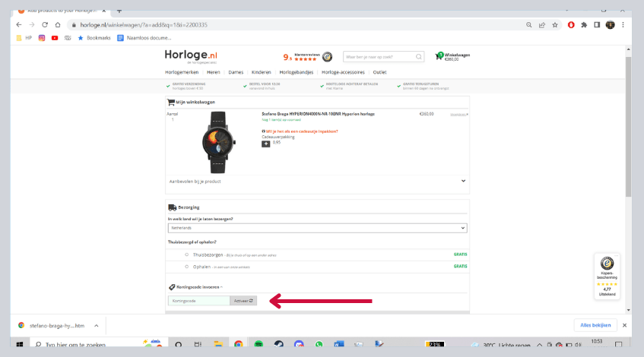Open the Horloge-accessoires menu
Screen dimensions: 644x357
(343, 72)
